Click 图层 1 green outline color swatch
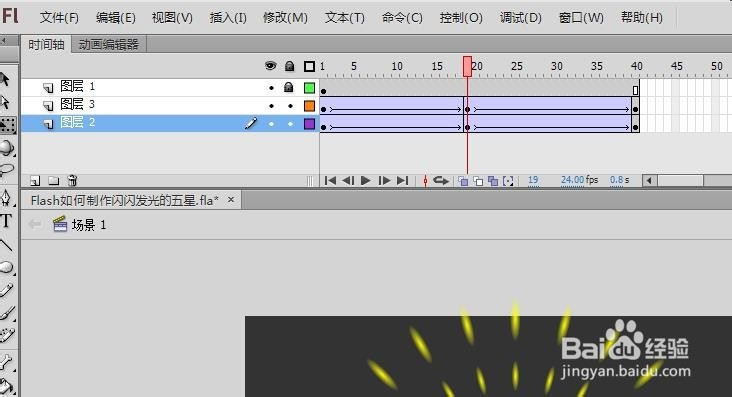 point(309,88)
